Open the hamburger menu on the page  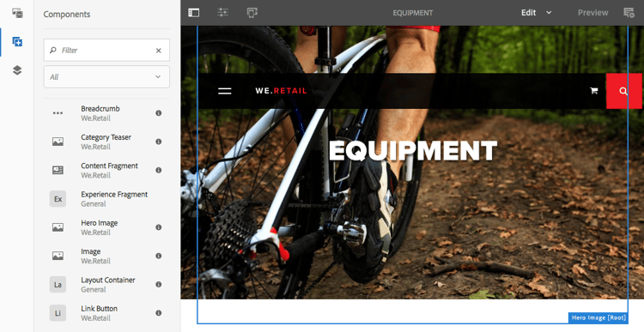pyautogui.click(x=225, y=91)
